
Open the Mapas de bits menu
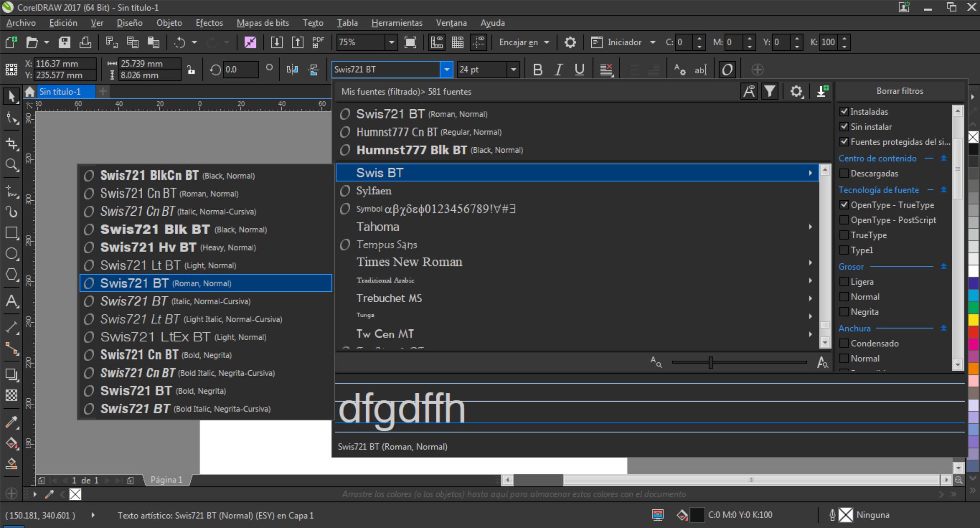[x=263, y=23]
